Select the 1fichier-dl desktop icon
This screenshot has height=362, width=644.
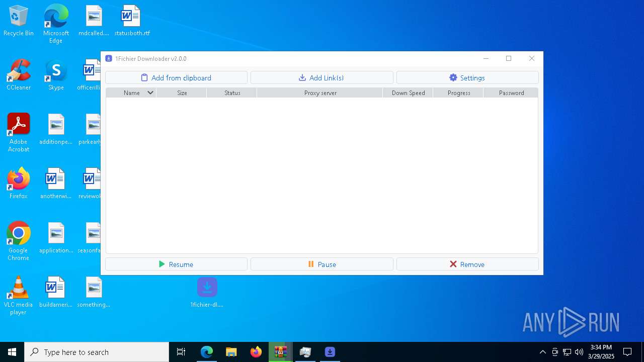click(x=207, y=293)
